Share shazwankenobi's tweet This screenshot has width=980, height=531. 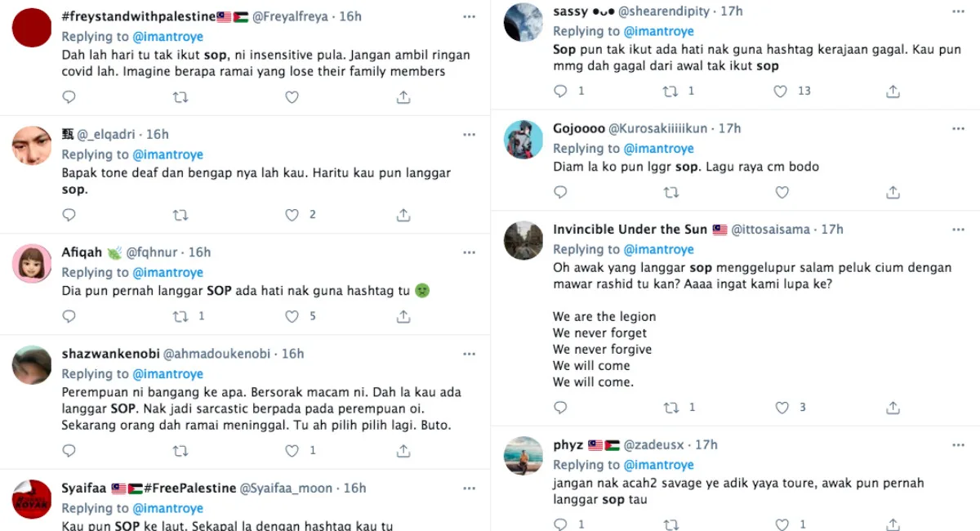coord(403,450)
